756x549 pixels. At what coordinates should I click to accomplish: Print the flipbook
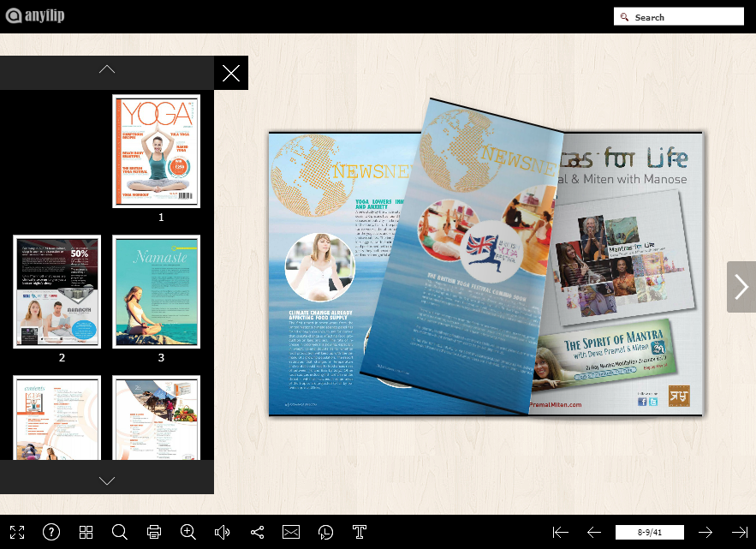click(154, 532)
